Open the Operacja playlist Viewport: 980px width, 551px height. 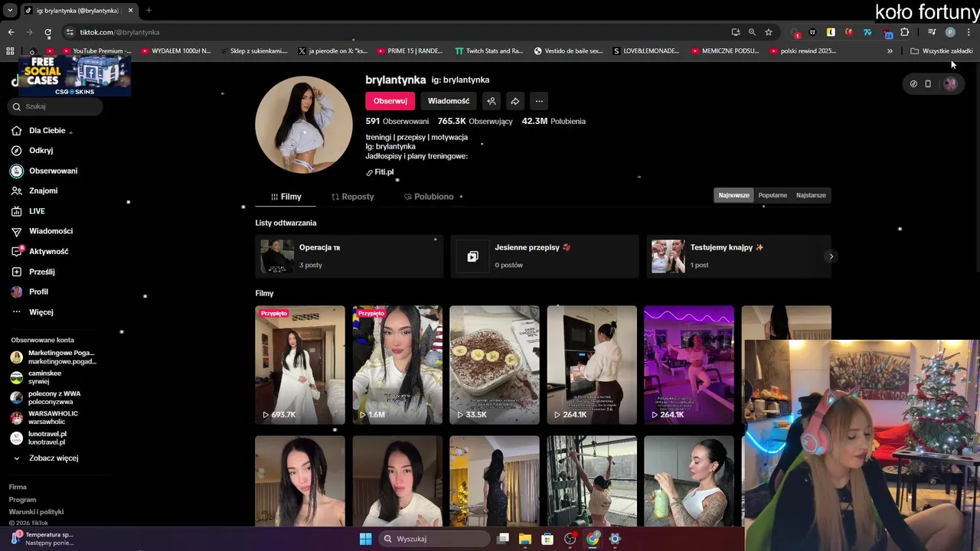pyautogui.click(x=349, y=256)
